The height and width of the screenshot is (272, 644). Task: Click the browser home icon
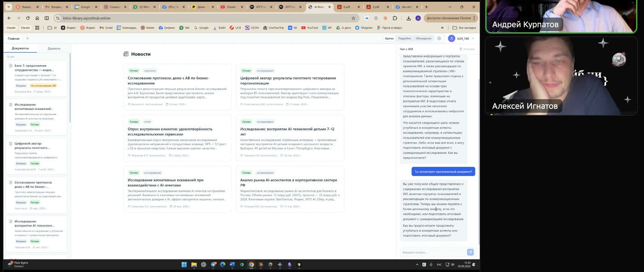click(37, 18)
